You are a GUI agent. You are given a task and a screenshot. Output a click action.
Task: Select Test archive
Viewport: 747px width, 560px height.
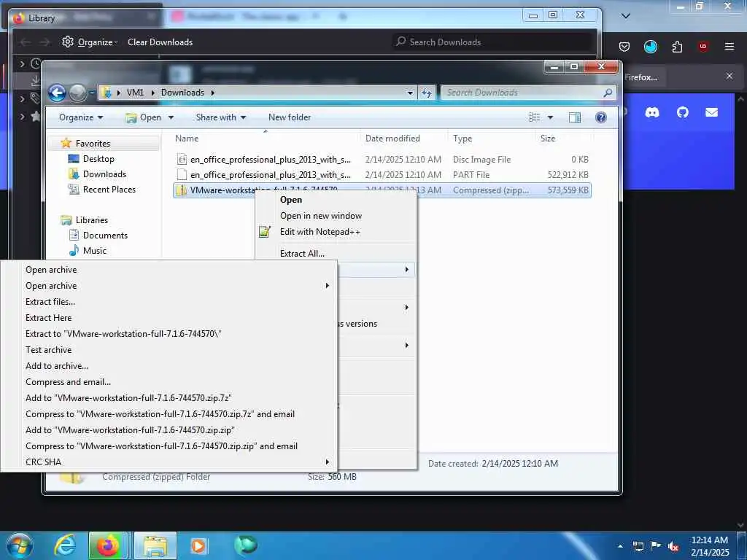click(49, 350)
